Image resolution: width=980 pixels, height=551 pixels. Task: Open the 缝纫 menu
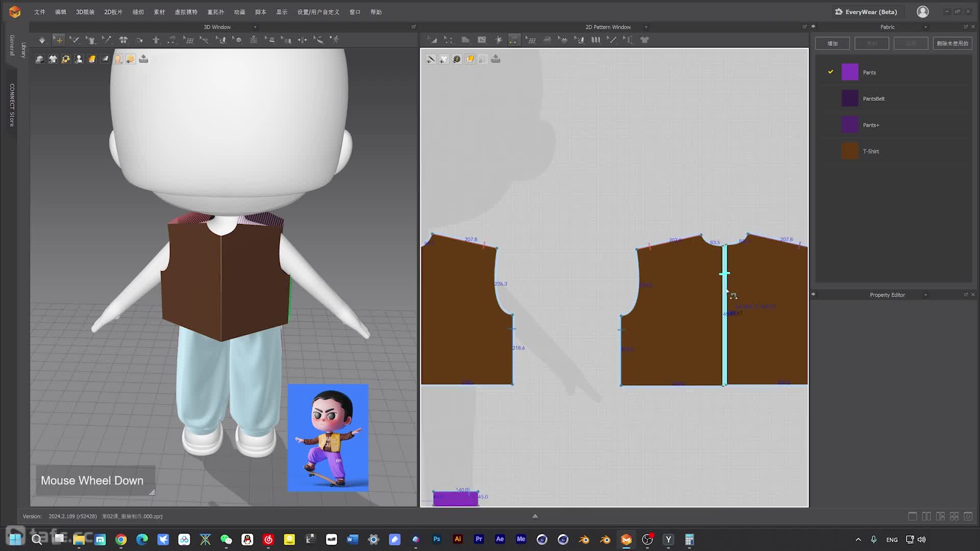(138, 12)
